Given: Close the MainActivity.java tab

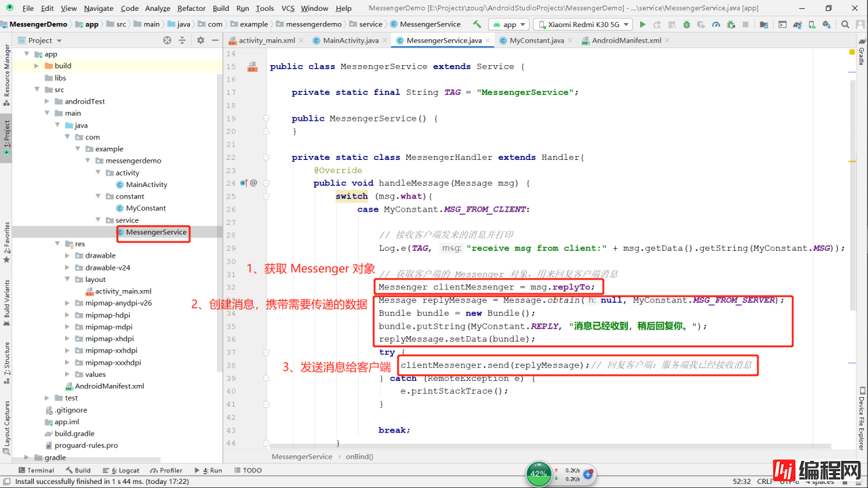Looking at the screenshot, I should click(x=386, y=41).
